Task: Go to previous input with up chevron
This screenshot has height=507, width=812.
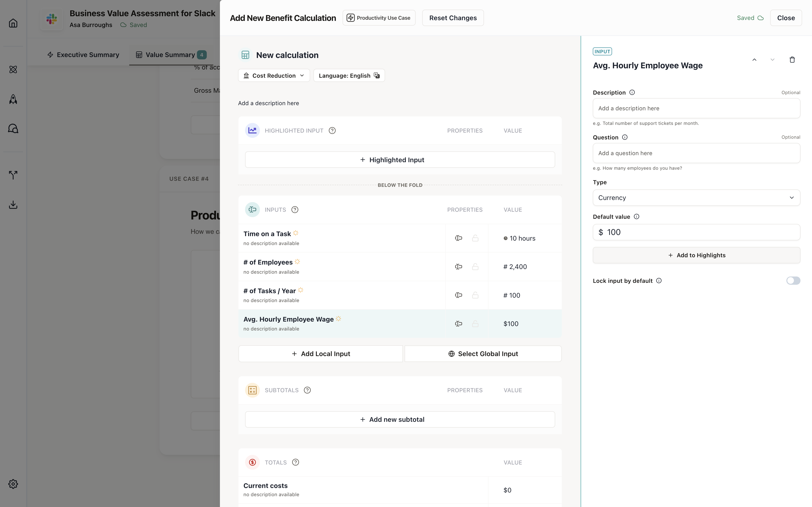Action: coord(754,60)
